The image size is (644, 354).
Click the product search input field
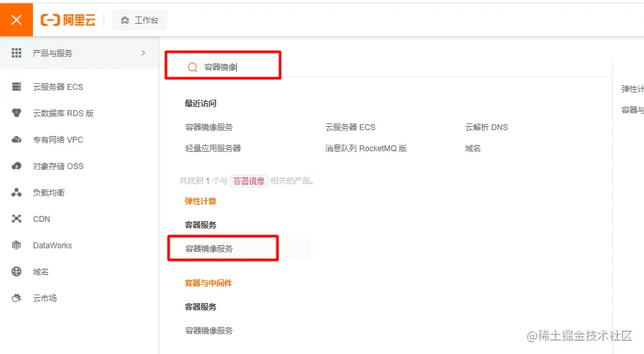[238, 67]
